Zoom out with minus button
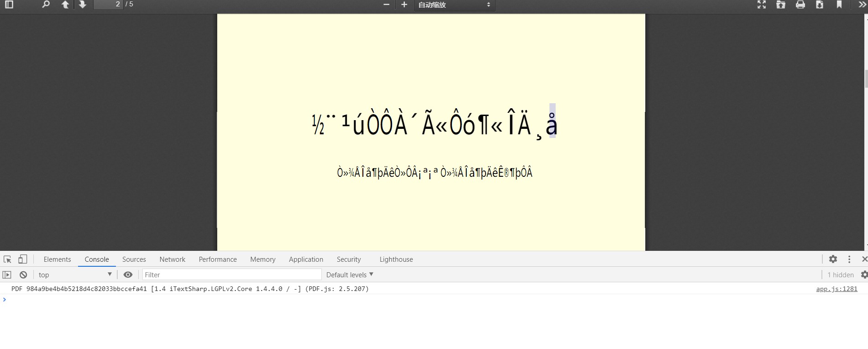 pyautogui.click(x=387, y=5)
